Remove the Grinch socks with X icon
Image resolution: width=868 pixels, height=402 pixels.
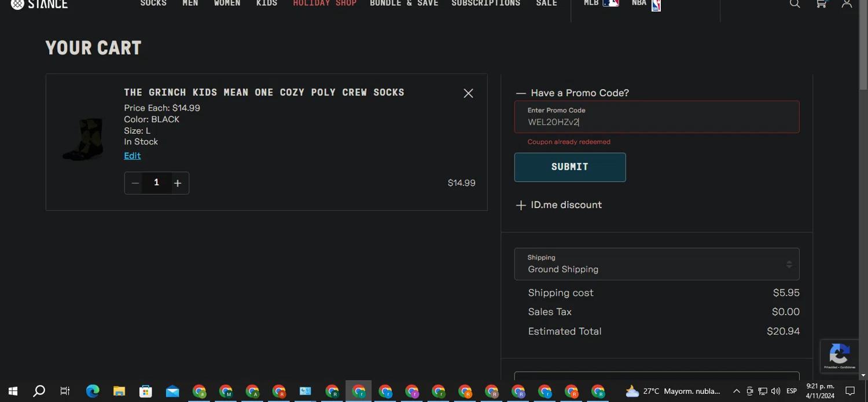coord(468,93)
